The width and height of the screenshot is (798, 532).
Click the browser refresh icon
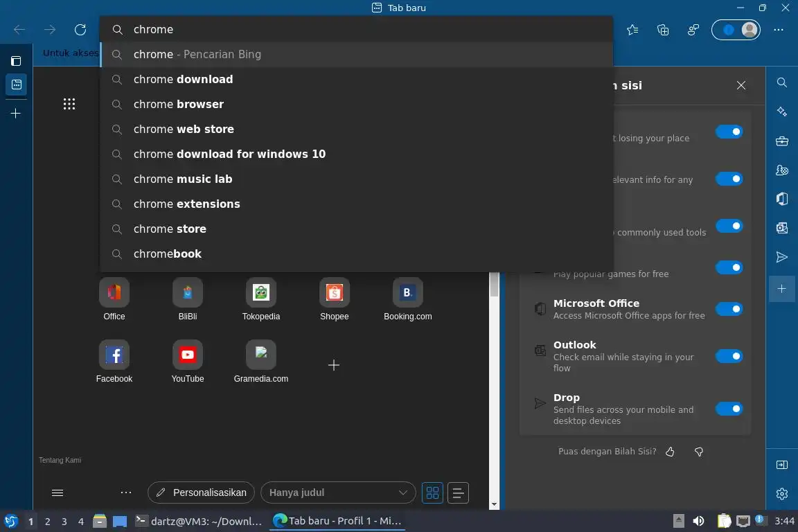tap(80, 30)
